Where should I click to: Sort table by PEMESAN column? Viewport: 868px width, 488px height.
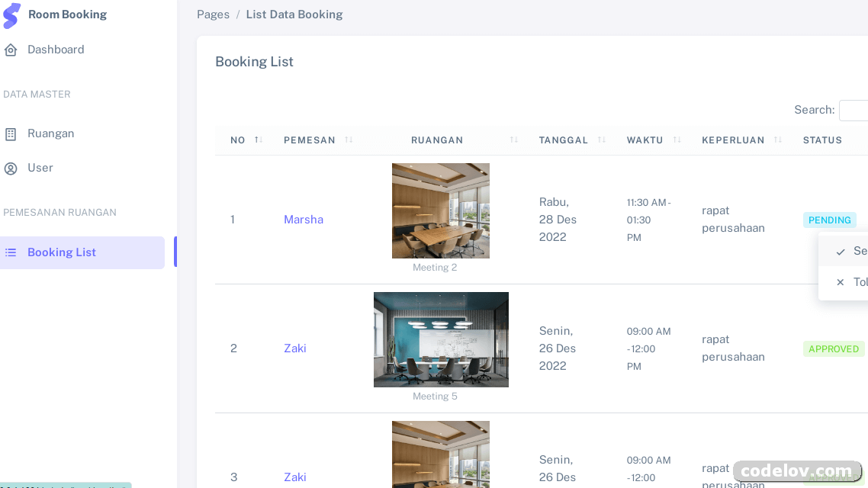click(318, 140)
